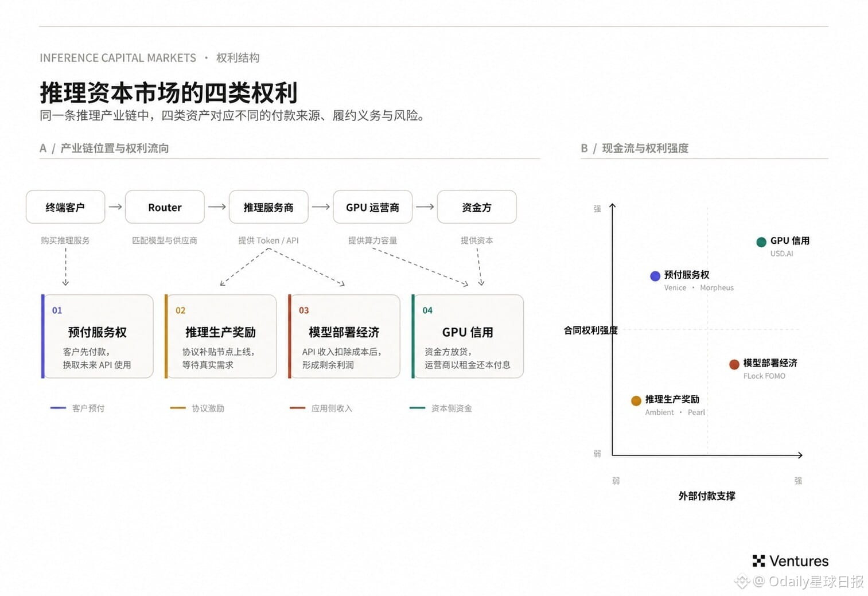Click the subtitle beginning 同一条推理产业链中
Image resolution: width=868 pixels, height=596 pixels.
234,115
